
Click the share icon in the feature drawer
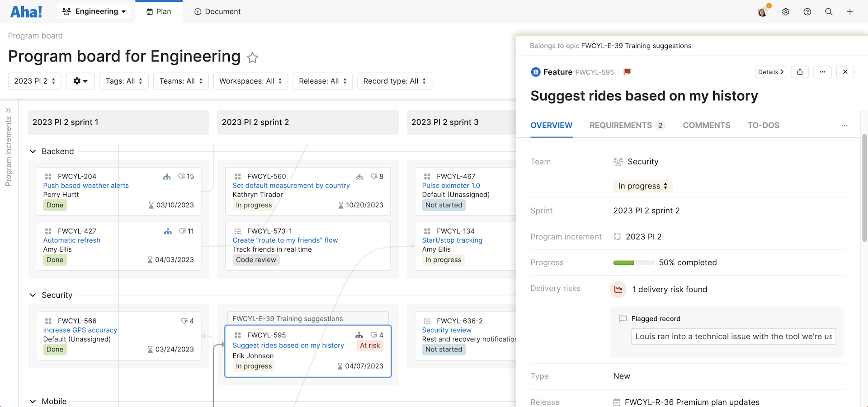click(800, 72)
